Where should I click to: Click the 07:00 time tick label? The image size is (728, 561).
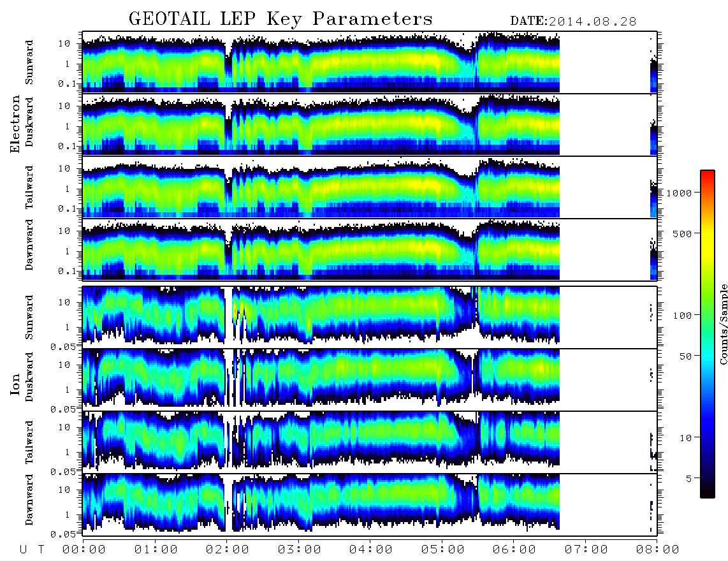point(586,550)
